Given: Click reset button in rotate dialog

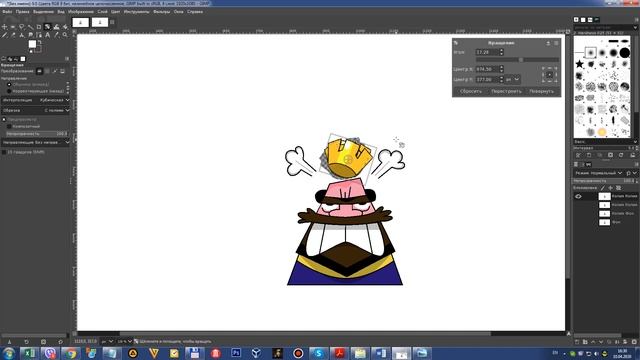Looking at the screenshot, I should [471, 91].
